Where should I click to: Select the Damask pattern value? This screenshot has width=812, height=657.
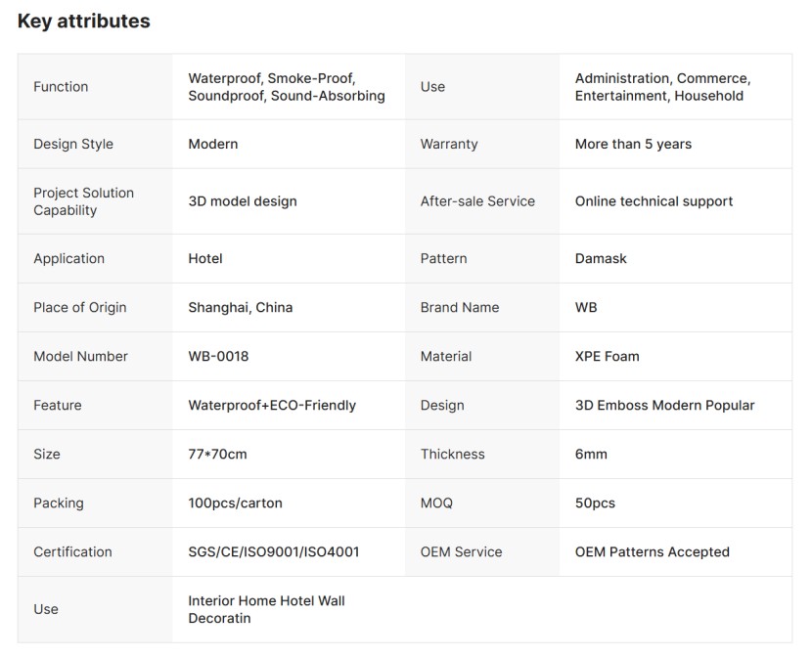tap(601, 259)
